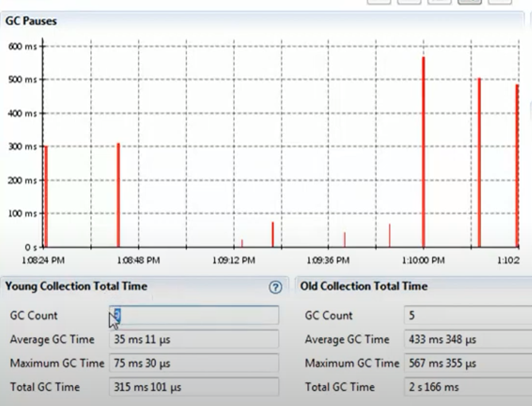Select the Old Collection Total GC Time field
This screenshot has width=532, height=406.
pyautogui.click(x=467, y=387)
